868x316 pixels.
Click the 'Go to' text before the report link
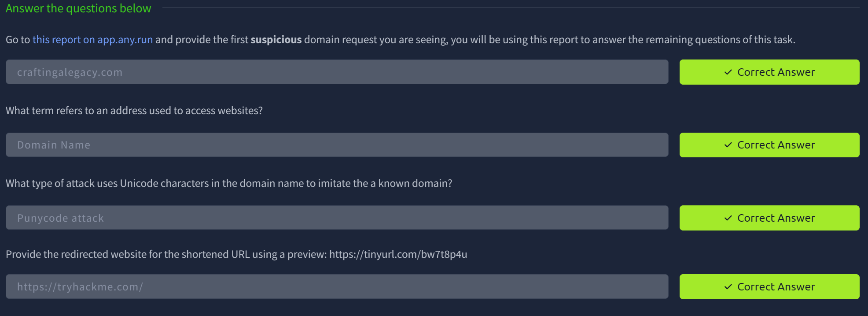click(x=18, y=40)
